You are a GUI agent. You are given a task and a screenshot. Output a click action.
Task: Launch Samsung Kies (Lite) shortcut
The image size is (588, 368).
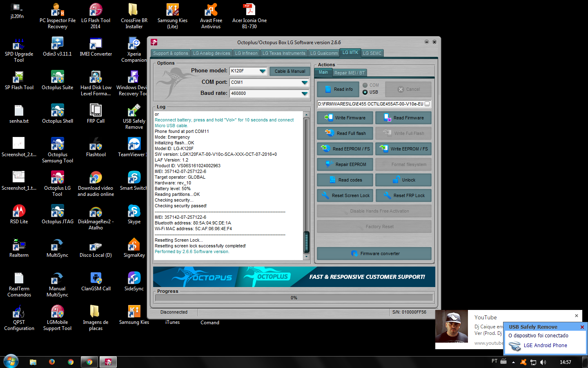tap(172, 16)
